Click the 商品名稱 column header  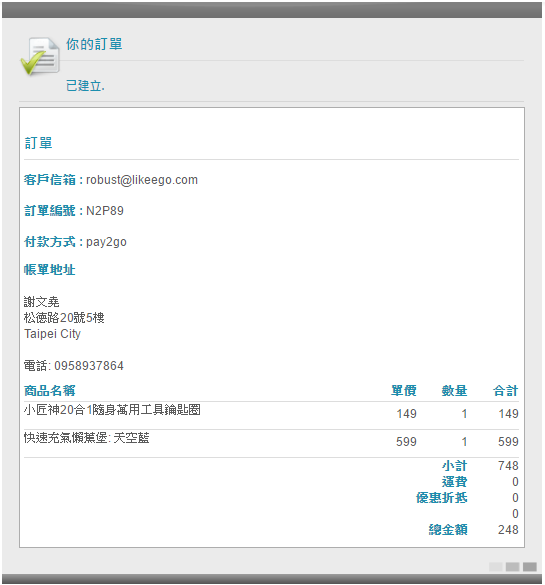(x=50, y=391)
